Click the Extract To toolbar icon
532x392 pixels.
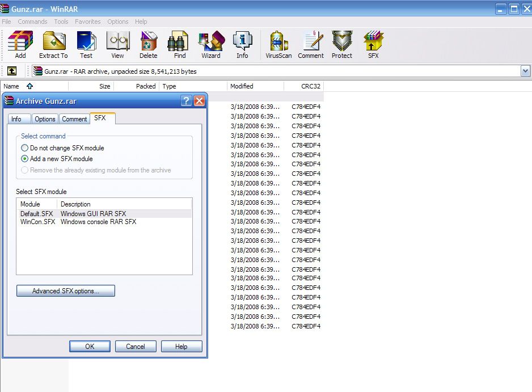point(53,44)
